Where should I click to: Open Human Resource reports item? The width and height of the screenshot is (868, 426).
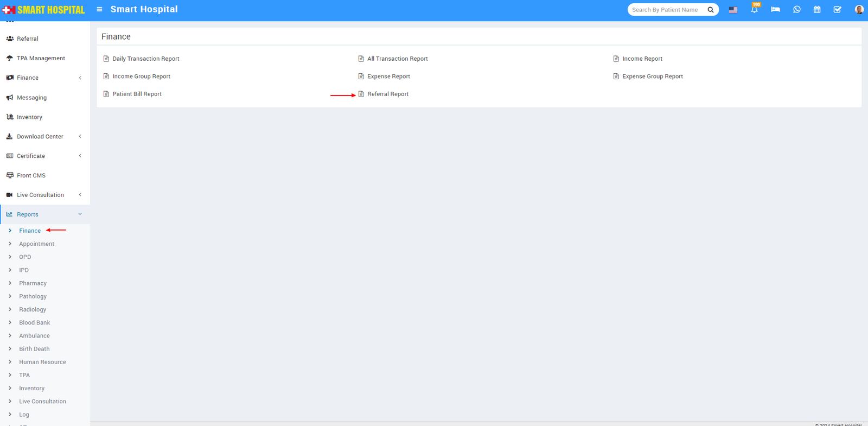42,362
